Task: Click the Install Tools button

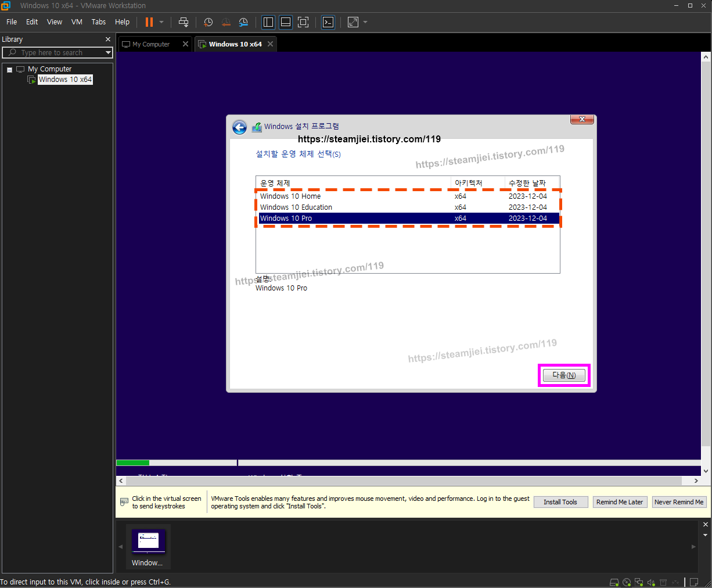Action: pyautogui.click(x=560, y=501)
